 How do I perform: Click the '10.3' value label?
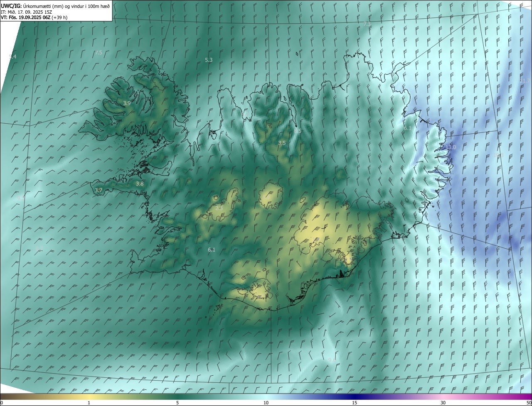(499, 155)
